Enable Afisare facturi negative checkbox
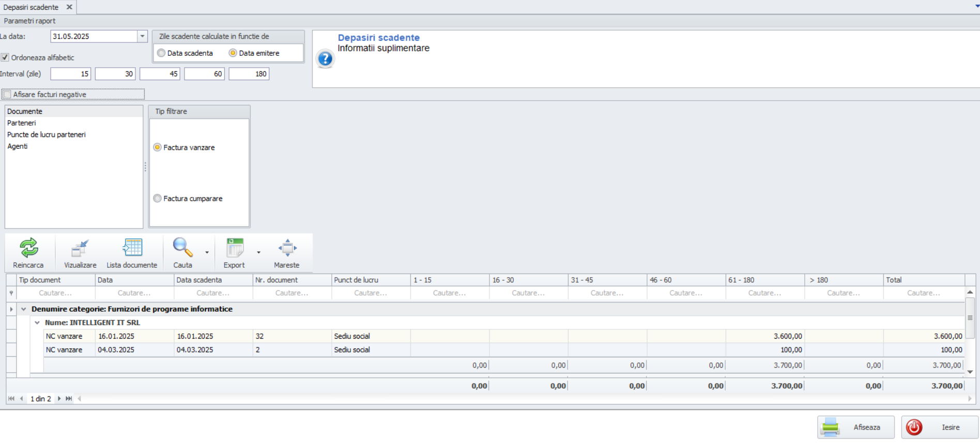Screen dimensions: 980x443 click(x=7, y=95)
